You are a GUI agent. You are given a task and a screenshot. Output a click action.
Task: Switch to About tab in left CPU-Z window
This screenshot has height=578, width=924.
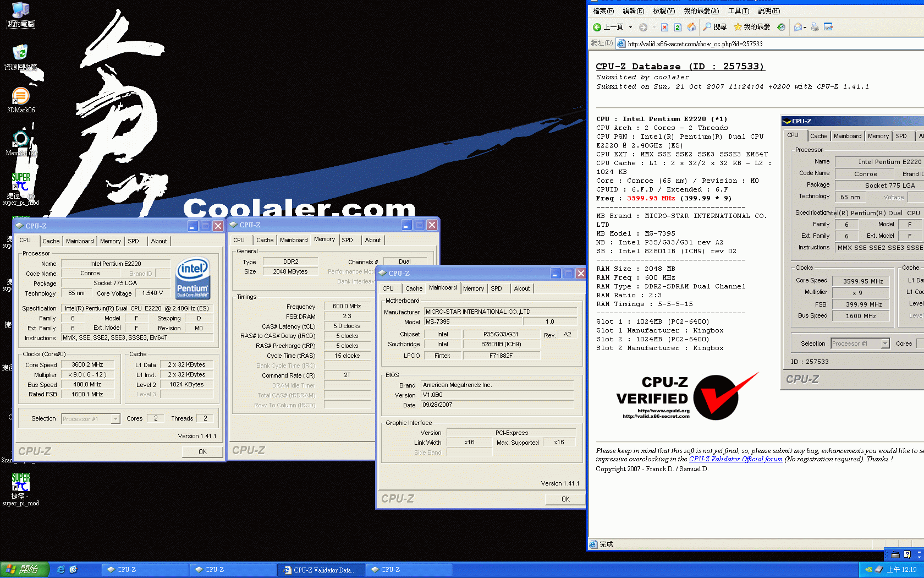tap(159, 241)
